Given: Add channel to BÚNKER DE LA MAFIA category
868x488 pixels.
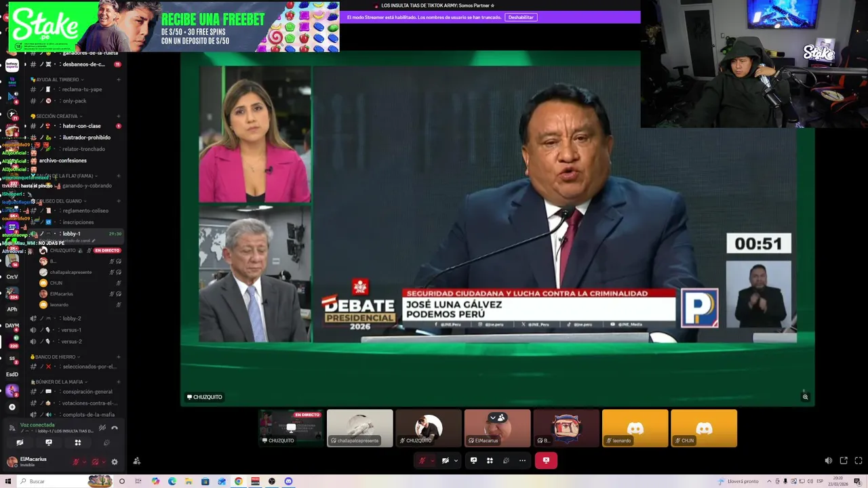Looking at the screenshot, I should (x=119, y=382).
